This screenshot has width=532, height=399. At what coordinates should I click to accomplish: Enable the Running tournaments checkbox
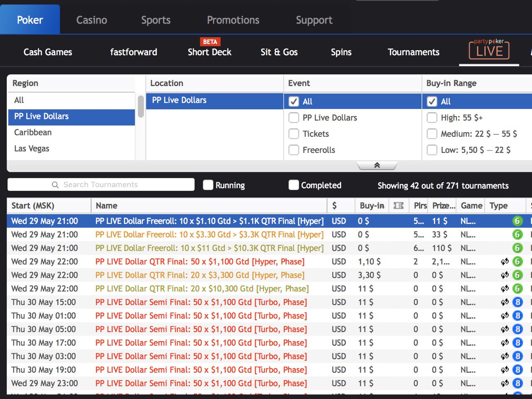tap(208, 185)
